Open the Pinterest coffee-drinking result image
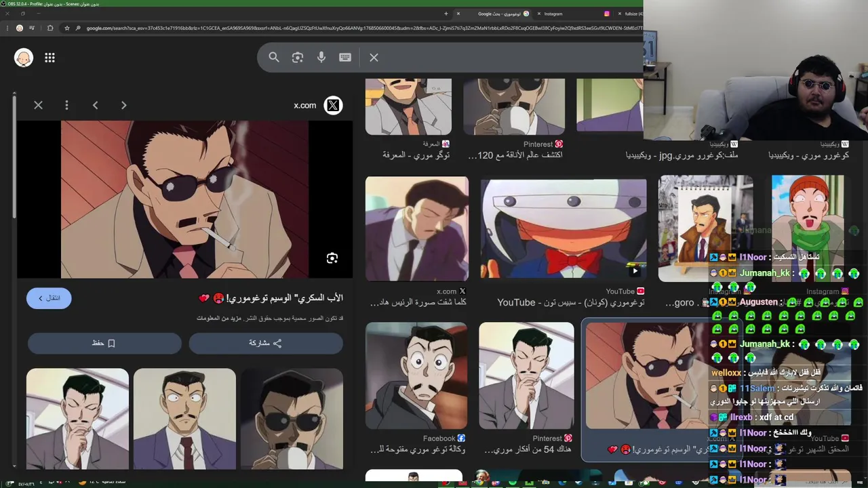The width and height of the screenshot is (868, 488). click(514, 106)
